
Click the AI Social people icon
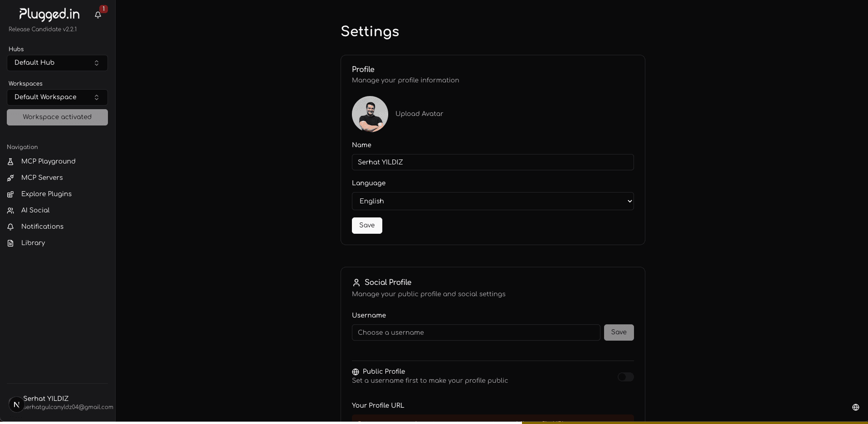tap(10, 211)
